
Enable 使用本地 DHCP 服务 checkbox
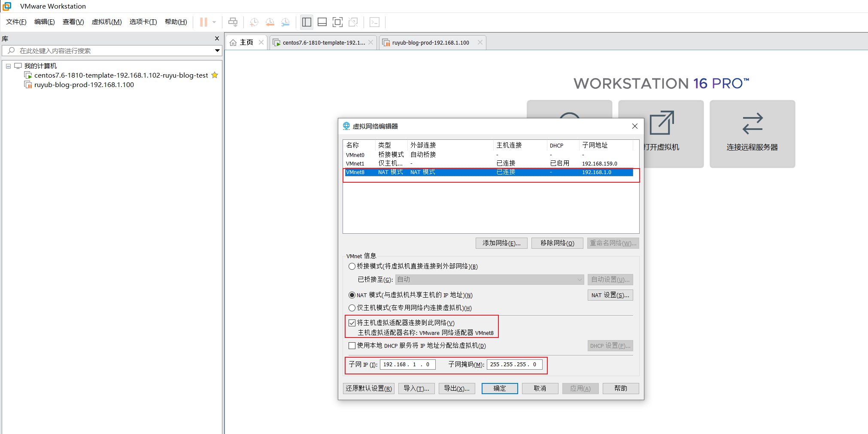tap(352, 346)
